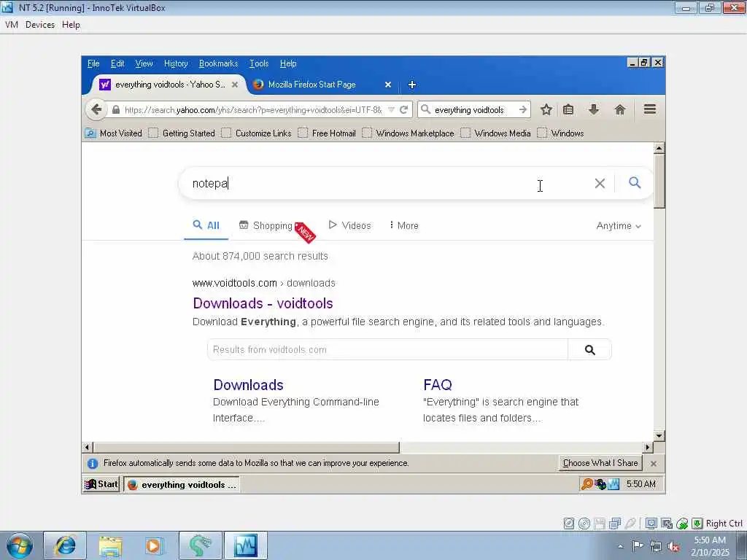This screenshot has width=747, height=560.
Task: Dismiss Firefox data notification bar
Action: coord(654,463)
